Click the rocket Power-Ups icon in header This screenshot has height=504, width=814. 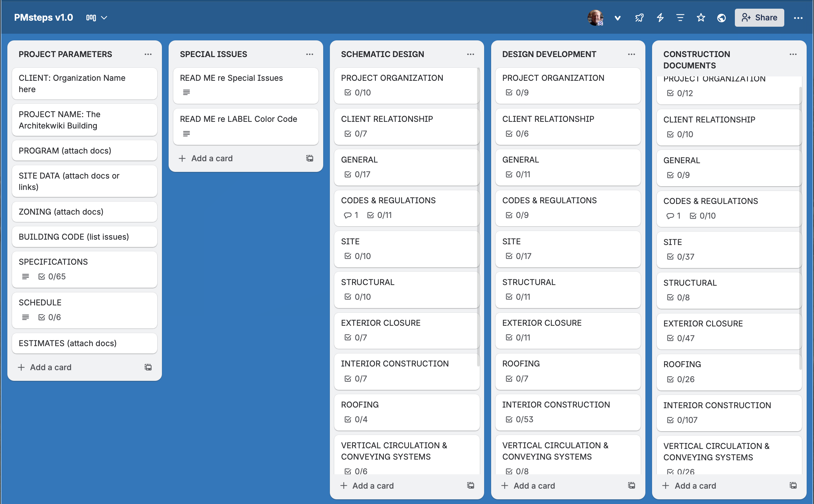tap(639, 18)
